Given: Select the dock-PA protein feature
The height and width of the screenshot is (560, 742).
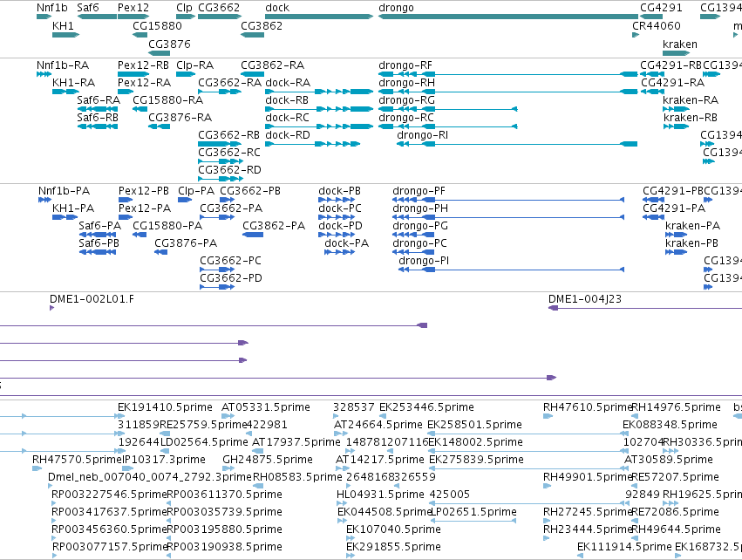Looking at the screenshot, I should (339, 252).
